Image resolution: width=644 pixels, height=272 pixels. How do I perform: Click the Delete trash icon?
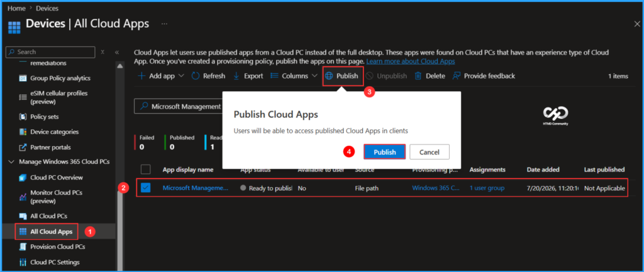pyautogui.click(x=418, y=76)
